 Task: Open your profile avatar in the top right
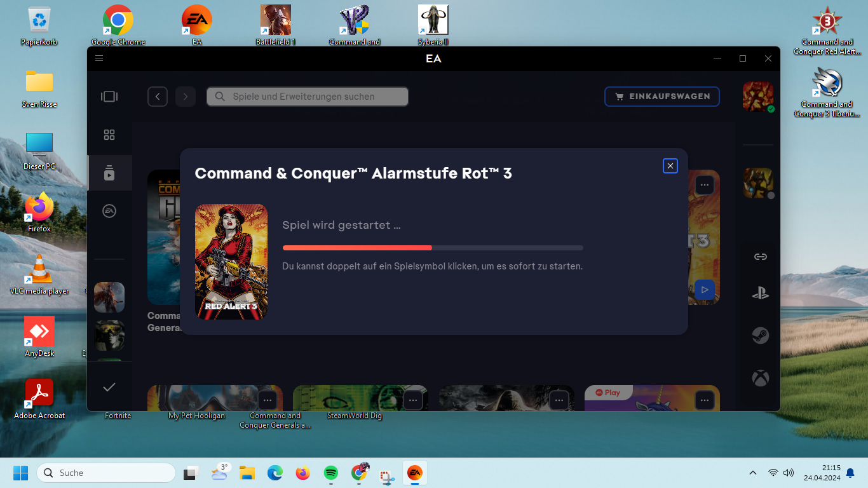758,97
